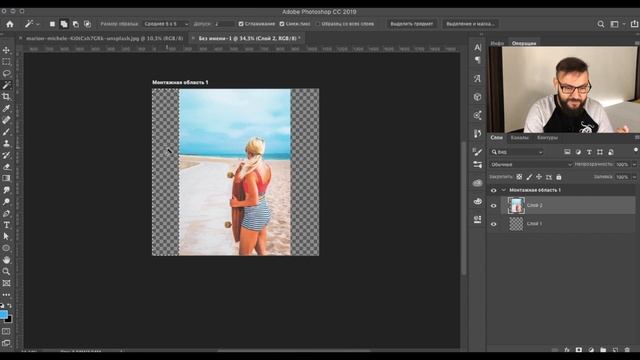Choose Add to selection mode button
Image resolution: width=640 pixels, height=360 pixels.
64,24
